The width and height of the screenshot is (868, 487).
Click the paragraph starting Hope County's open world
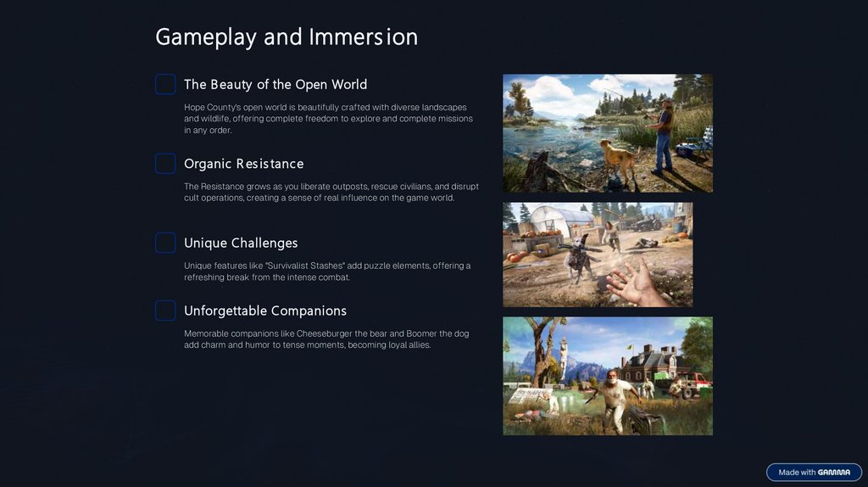(329, 119)
